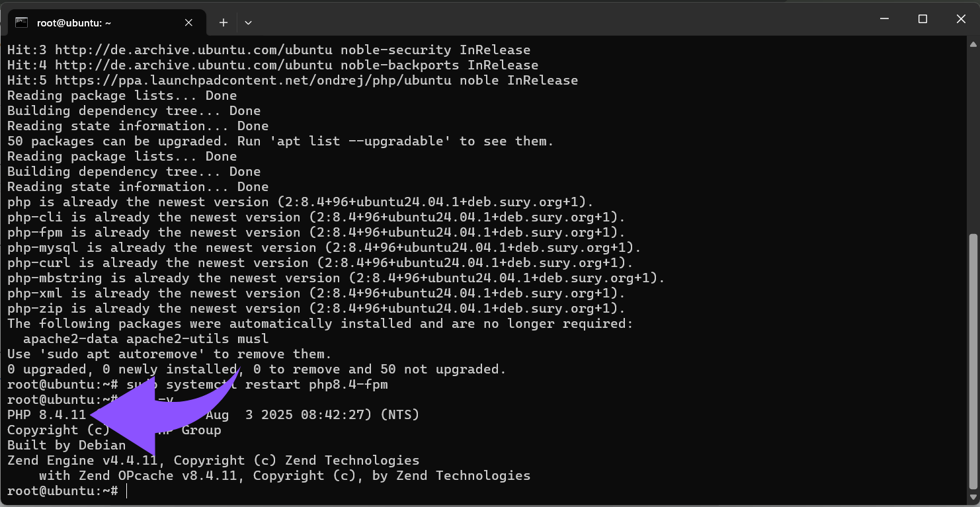Click the scrollbar track above the thumb
This screenshot has width=980, height=507.
[973, 140]
